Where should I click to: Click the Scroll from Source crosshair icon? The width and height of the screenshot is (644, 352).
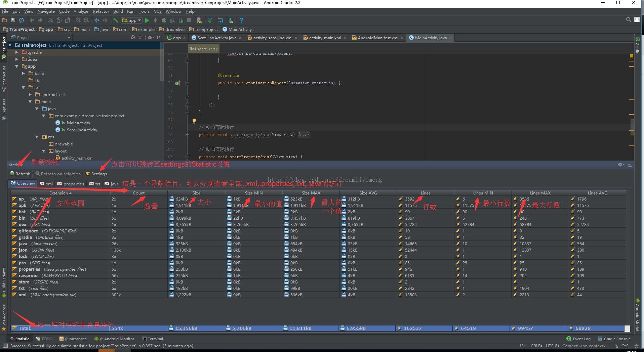(133, 38)
